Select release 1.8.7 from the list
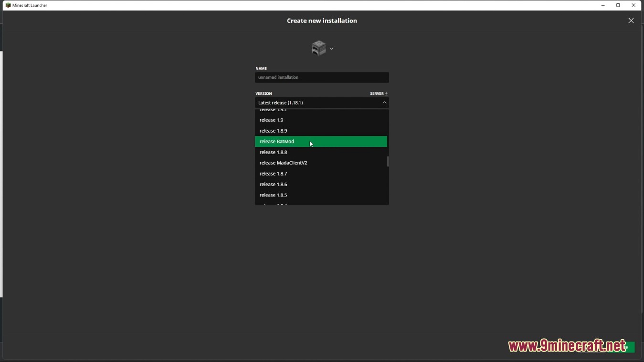Screen dimensions: 644x362 321,174
